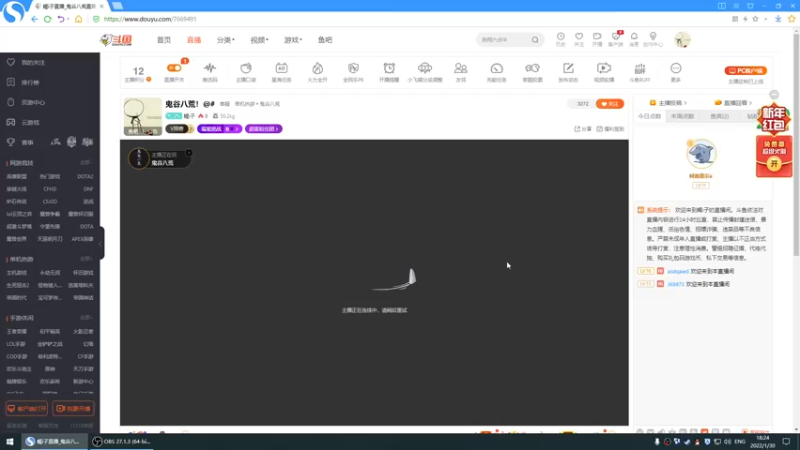Screen dimensions: 800x450
Task: Open the 历史 history clock icon
Action: (x=561, y=37)
